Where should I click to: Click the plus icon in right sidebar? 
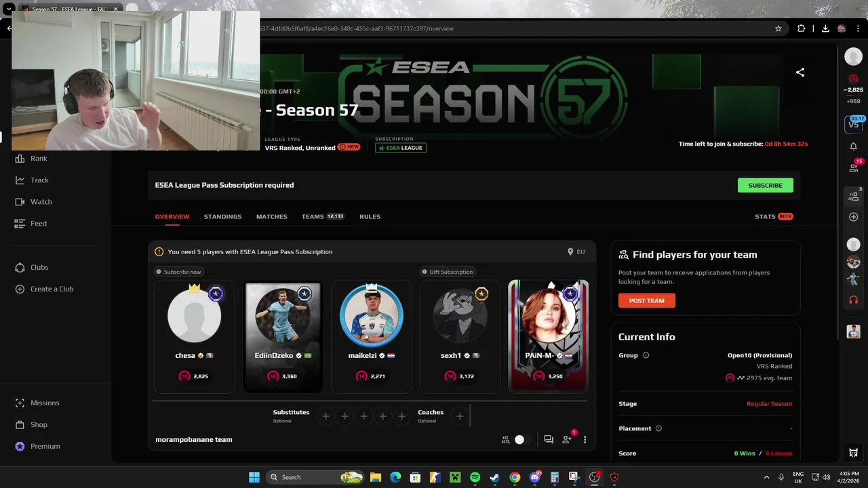[854, 217]
